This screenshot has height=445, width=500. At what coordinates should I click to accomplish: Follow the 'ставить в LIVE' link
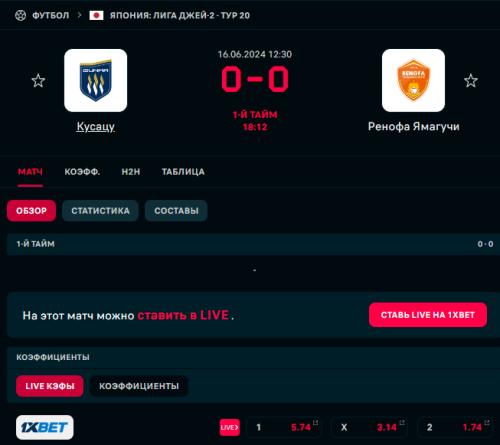(x=183, y=315)
